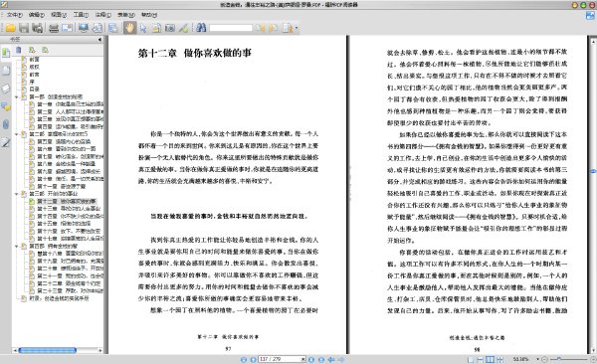This screenshot has width=597, height=364.
Task: Open the Attachments paperclip sidebar icon
Action: click(6, 124)
